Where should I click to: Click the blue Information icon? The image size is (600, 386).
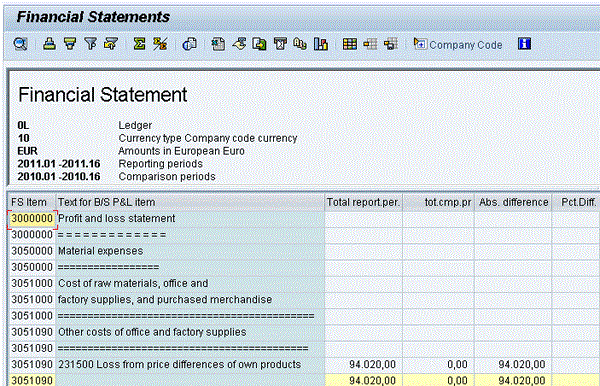pyautogui.click(x=524, y=44)
